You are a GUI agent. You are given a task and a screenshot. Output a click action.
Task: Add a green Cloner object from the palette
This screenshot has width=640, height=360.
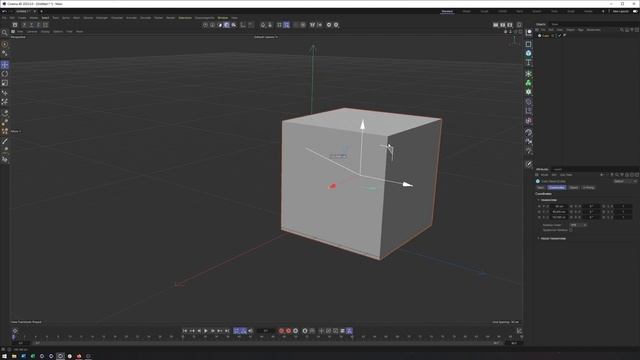[529, 83]
